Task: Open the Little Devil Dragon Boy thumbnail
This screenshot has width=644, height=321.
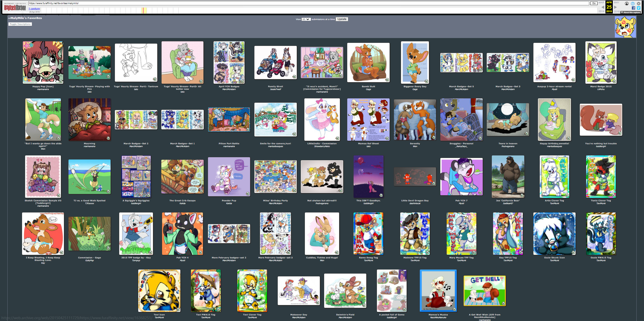Action: tap(415, 177)
